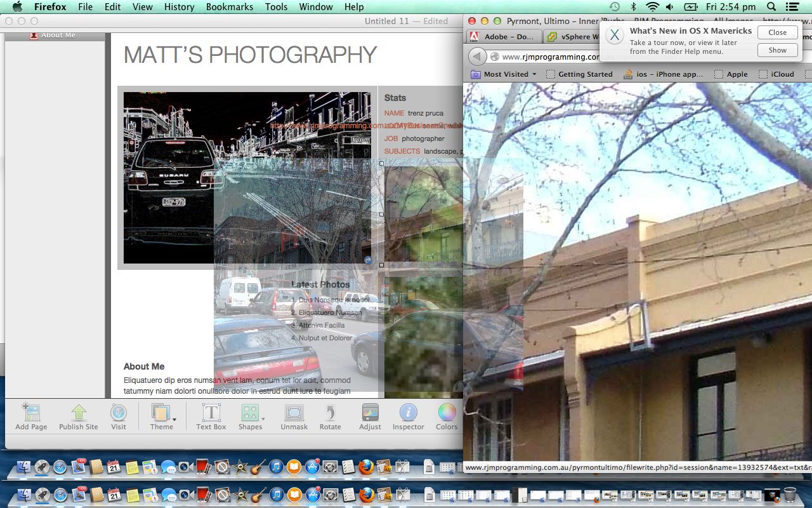The width and height of the screenshot is (812, 508).
Task: Open the Help menu
Action: point(354,7)
